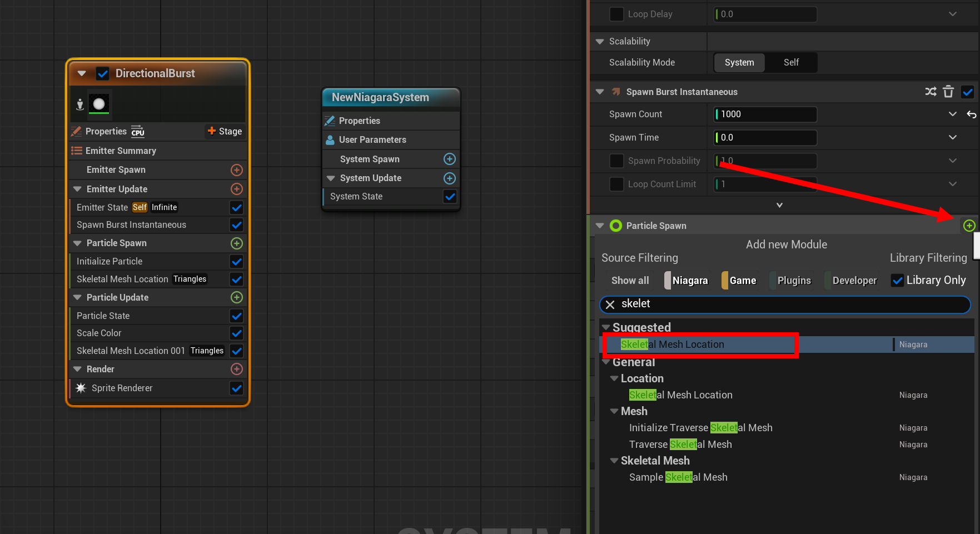This screenshot has width=980, height=534.
Task: Toggle the Particle State checkbox
Action: point(237,316)
